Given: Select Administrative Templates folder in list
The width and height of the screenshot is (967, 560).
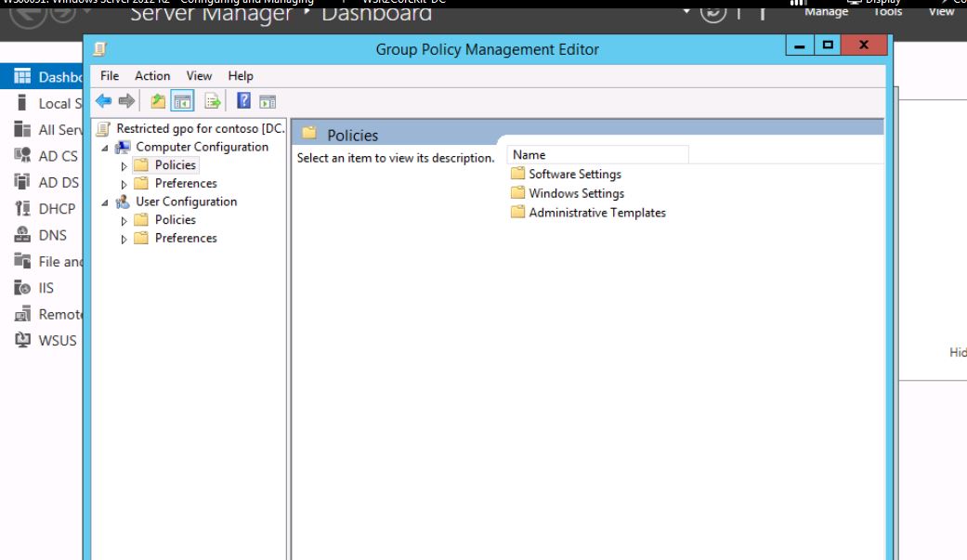Looking at the screenshot, I should tap(596, 213).
